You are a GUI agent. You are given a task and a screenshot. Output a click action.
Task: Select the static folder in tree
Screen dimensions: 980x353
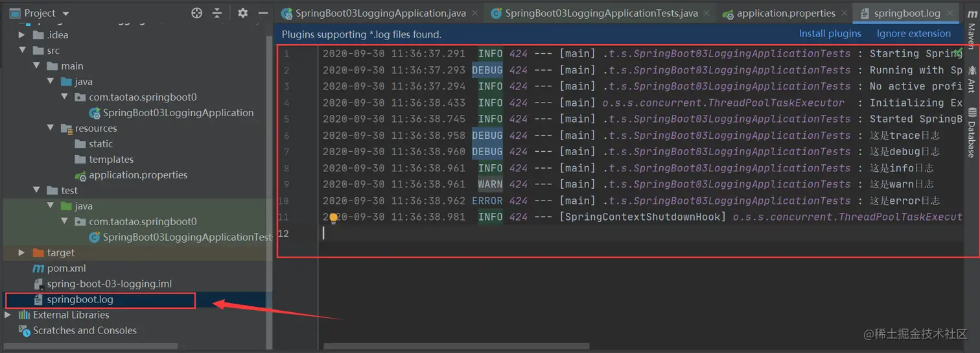[x=101, y=144]
